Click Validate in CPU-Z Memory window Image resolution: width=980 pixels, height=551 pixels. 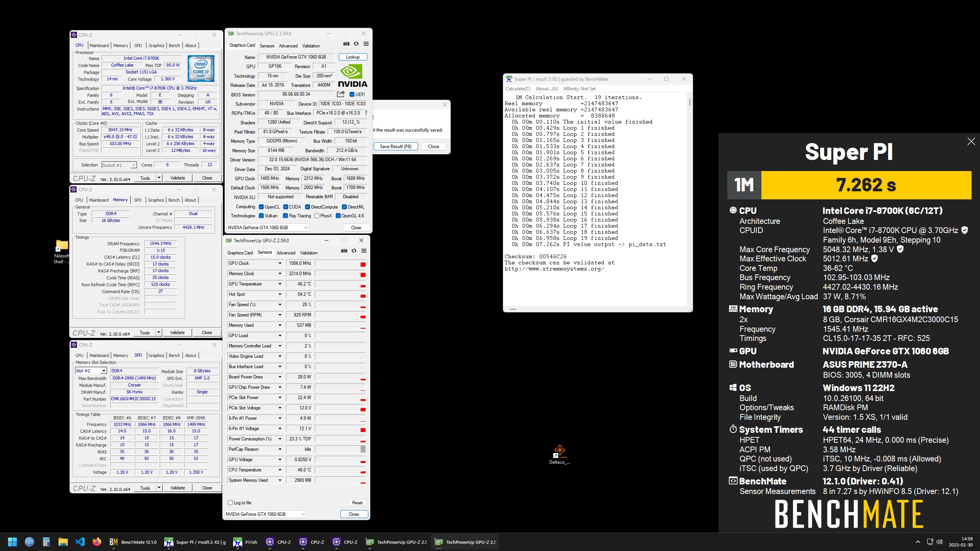click(177, 333)
